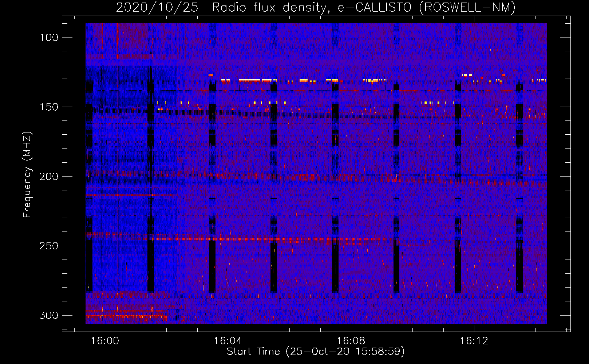Select the '100' frequency axis label
The width and height of the screenshot is (589, 364).
click(48, 37)
